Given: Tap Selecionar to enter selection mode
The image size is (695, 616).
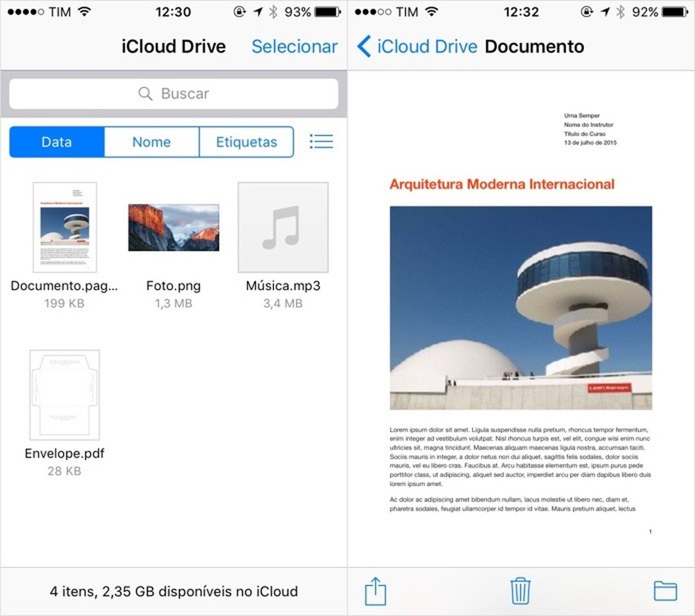Looking at the screenshot, I should point(295,47).
